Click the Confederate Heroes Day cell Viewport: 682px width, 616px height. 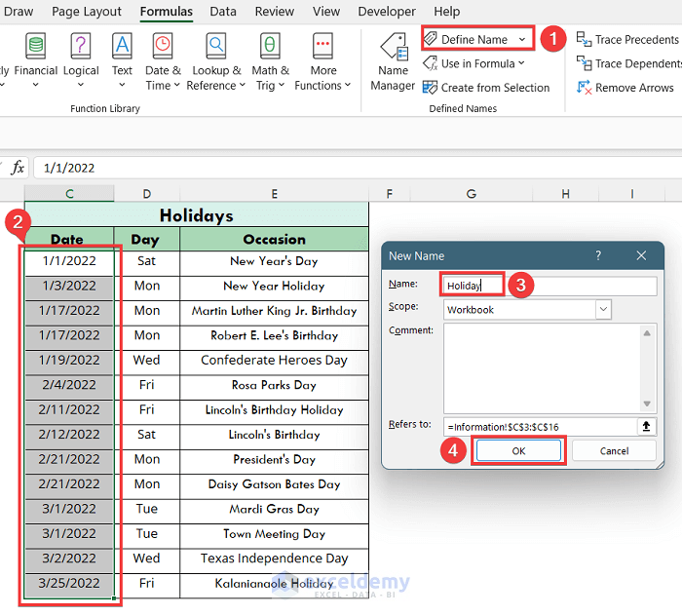pyautogui.click(x=274, y=361)
